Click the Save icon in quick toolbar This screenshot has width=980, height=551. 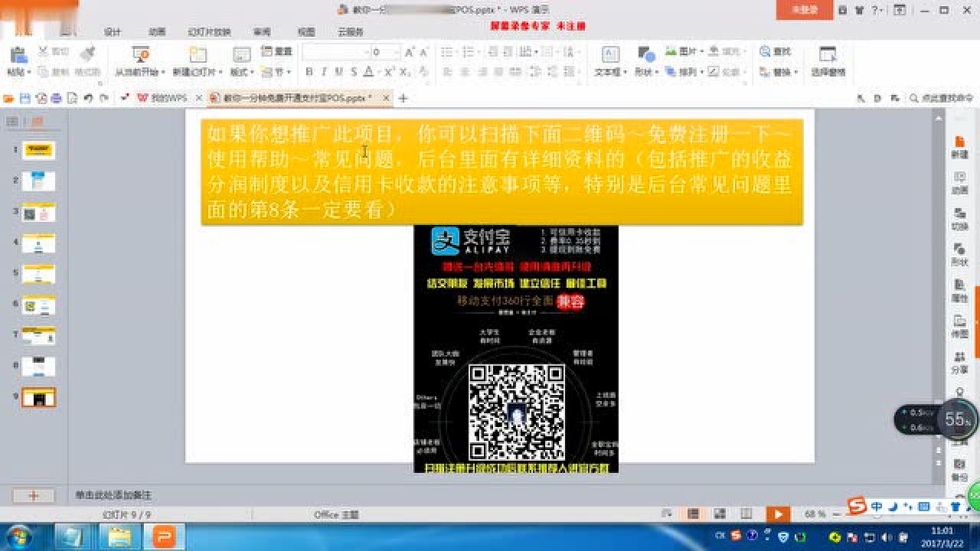coord(25,98)
